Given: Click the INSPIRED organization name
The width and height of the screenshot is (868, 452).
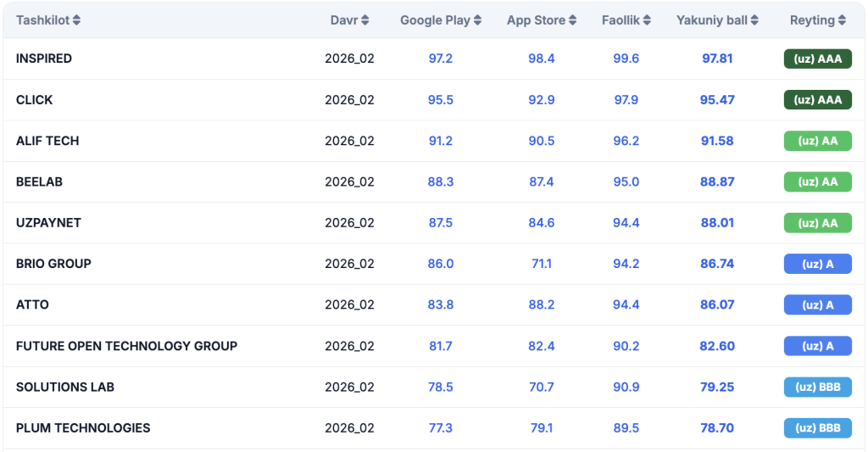Looking at the screenshot, I should click(44, 59).
